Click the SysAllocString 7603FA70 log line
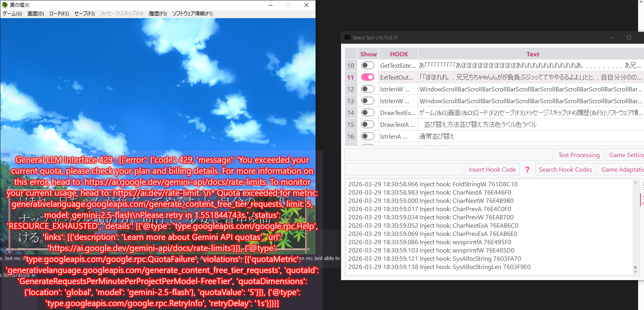Image resolution: width=644 pixels, height=310 pixels. [435, 258]
